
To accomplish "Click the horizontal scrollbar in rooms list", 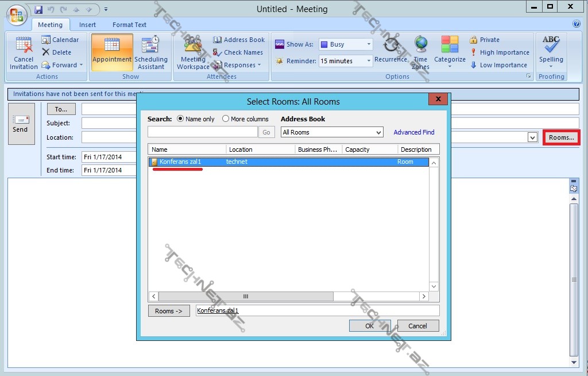I will (x=287, y=297).
